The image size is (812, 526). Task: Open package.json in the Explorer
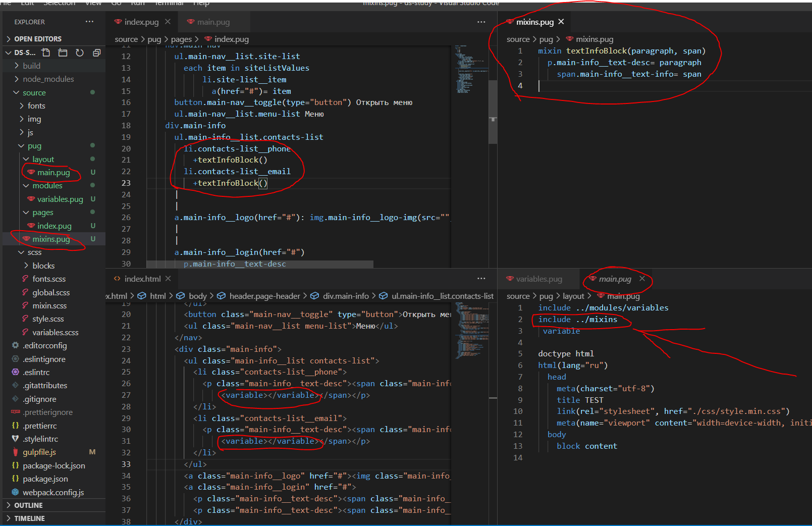coord(45,479)
